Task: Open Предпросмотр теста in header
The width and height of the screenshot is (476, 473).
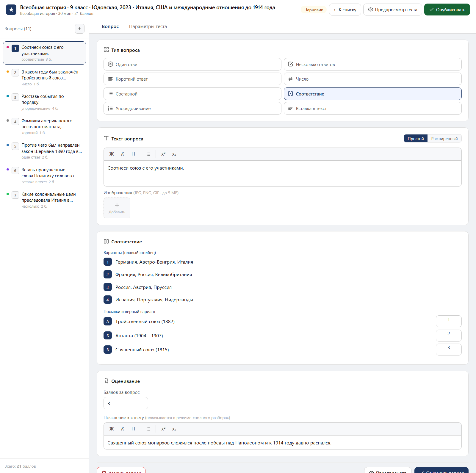Action: tap(392, 10)
